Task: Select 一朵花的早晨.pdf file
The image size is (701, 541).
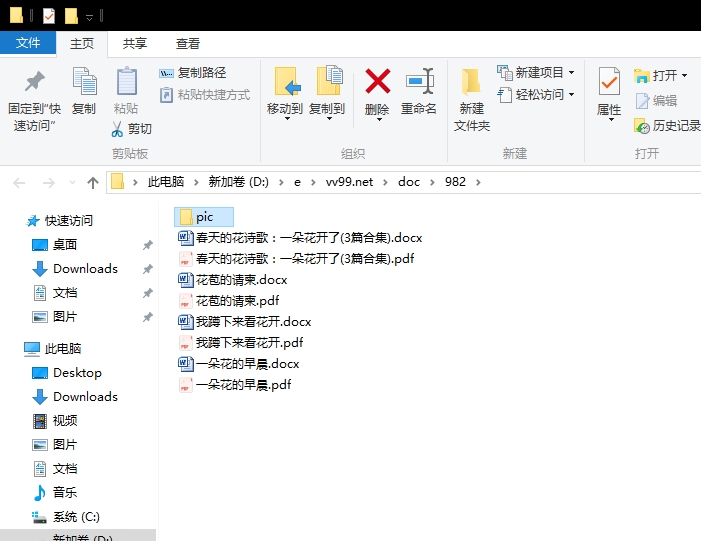Action: [x=235, y=385]
